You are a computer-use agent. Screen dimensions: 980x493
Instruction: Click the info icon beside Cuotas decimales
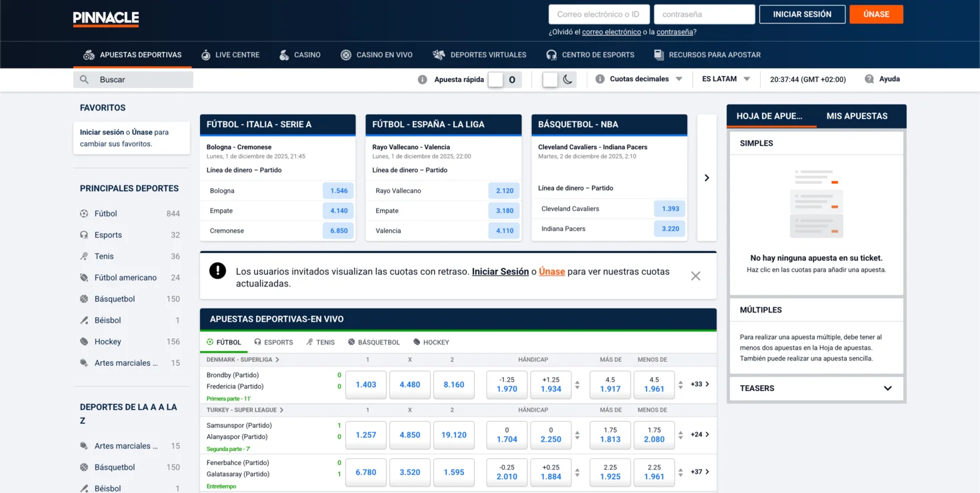[599, 79]
